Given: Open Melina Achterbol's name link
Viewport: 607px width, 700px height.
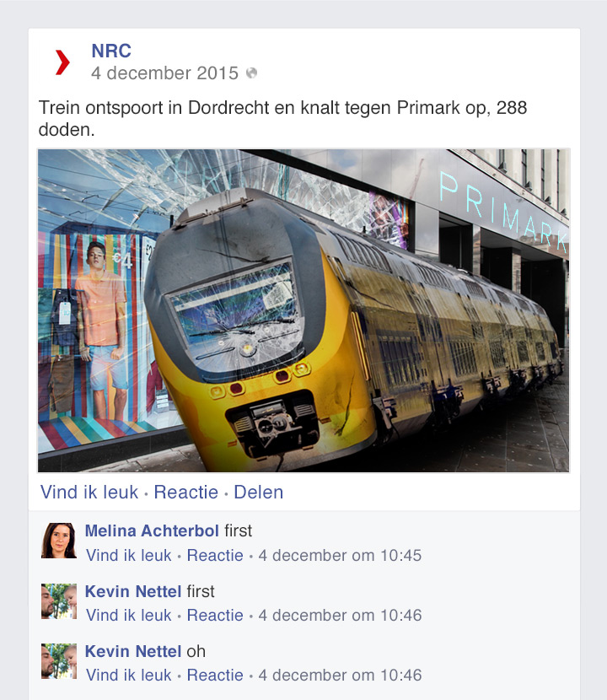Looking at the screenshot, I should click(x=152, y=530).
